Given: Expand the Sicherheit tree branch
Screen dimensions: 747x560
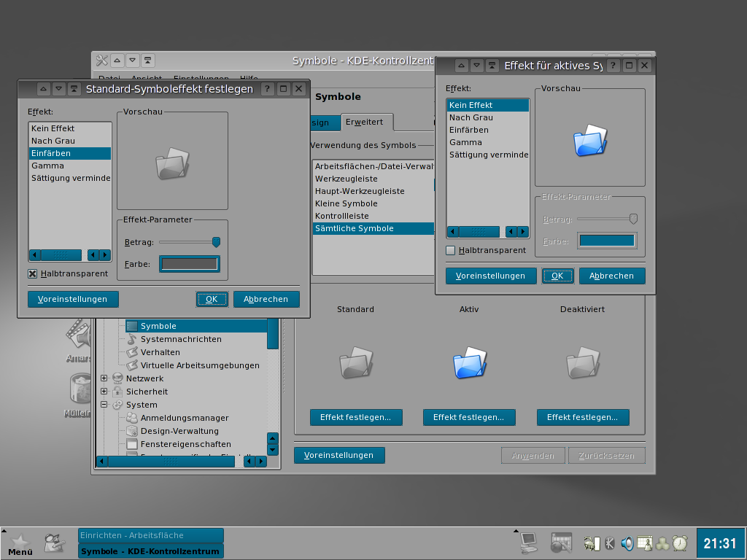Looking at the screenshot, I should click(104, 392).
